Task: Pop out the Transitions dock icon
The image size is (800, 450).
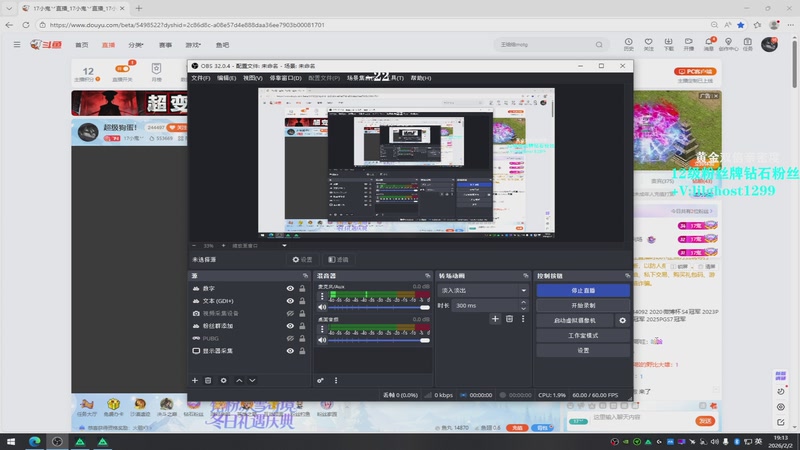Action: [526, 276]
